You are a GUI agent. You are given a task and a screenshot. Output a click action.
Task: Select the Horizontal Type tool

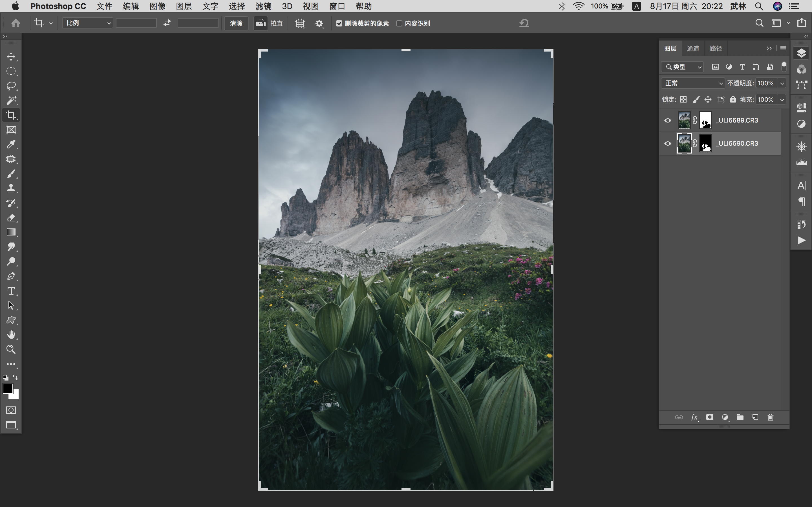click(x=11, y=291)
